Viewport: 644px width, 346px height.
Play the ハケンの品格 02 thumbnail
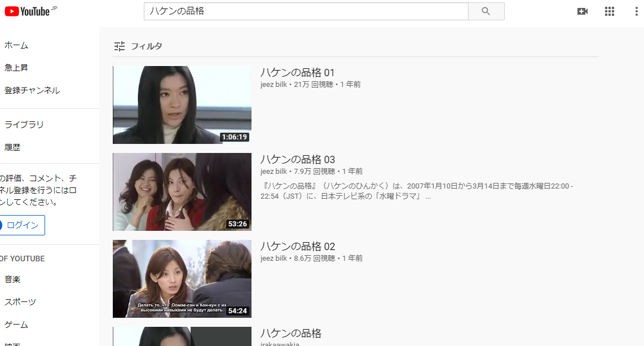click(182, 279)
